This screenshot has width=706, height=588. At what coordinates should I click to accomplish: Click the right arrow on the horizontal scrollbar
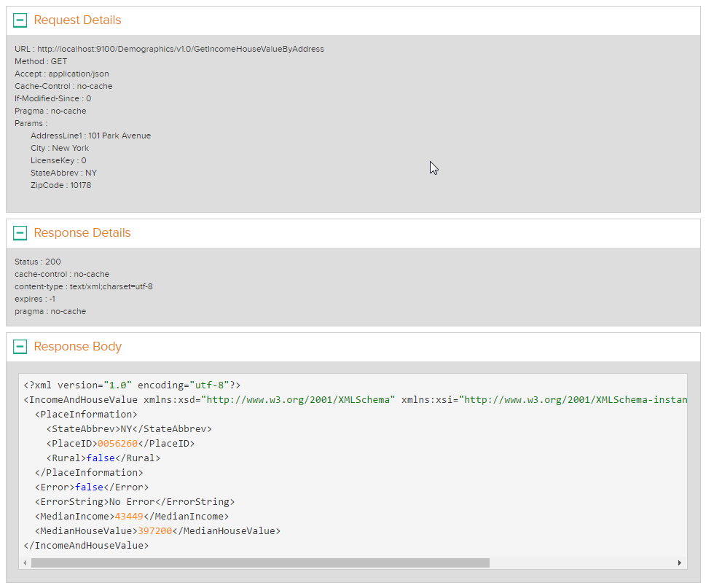[680, 562]
